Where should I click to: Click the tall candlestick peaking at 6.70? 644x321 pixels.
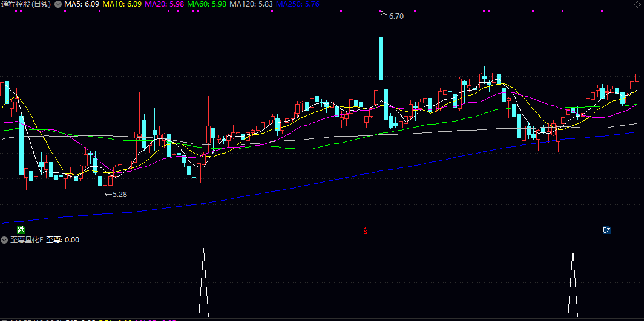coord(381,57)
